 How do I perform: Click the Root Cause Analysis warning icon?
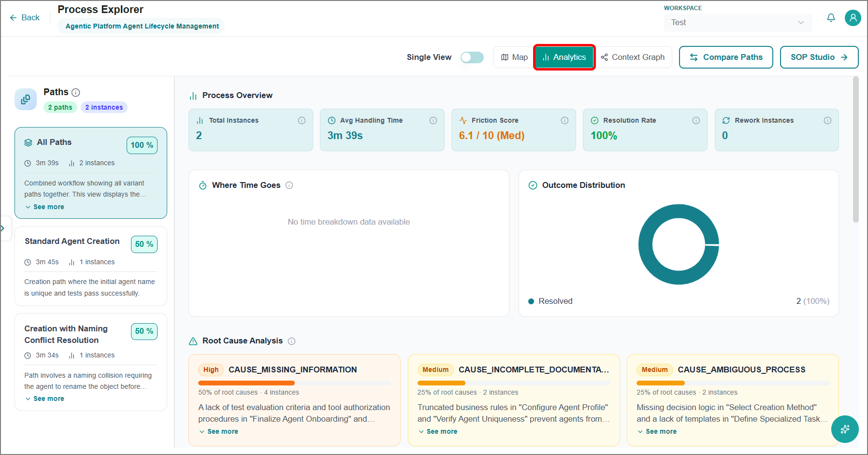pos(193,341)
